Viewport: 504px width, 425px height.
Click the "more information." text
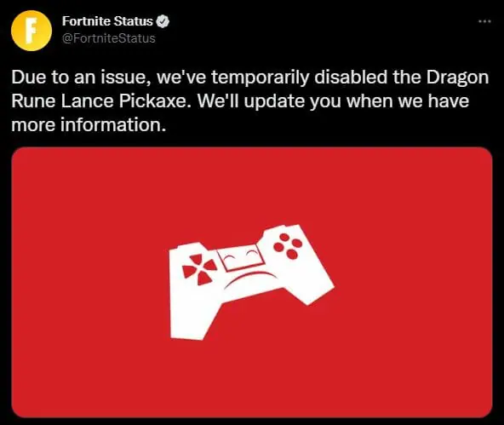click(x=89, y=125)
